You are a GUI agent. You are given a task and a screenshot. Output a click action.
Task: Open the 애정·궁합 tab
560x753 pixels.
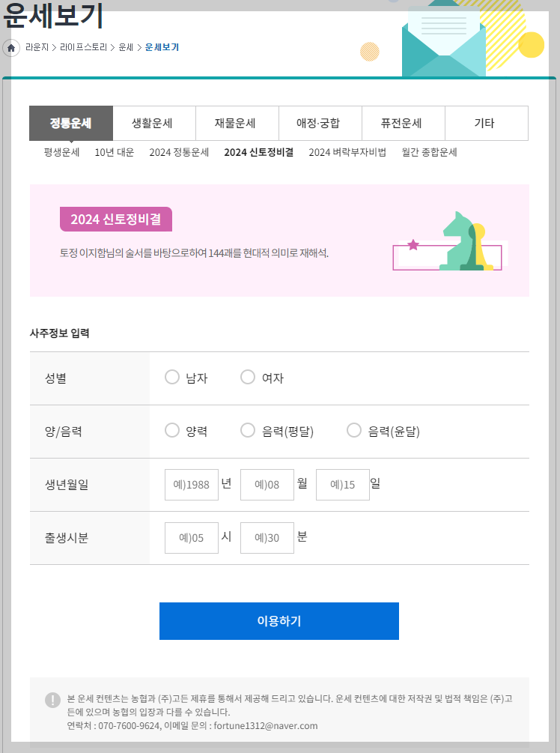point(320,123)
